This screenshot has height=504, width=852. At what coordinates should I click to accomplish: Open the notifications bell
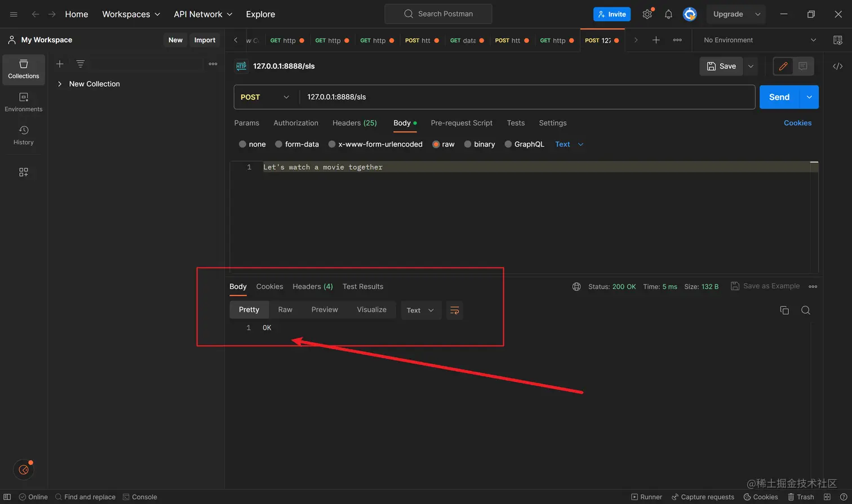(x=668, y=14)
